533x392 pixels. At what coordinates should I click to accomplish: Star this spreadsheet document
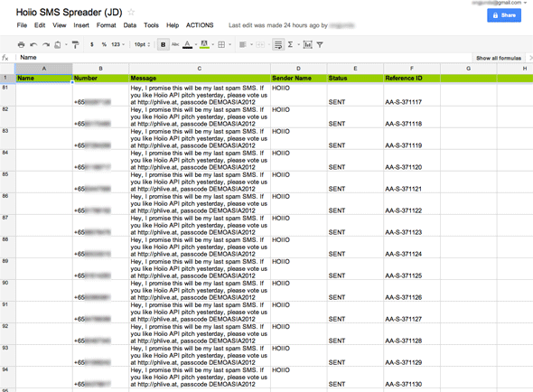(131, 13)
